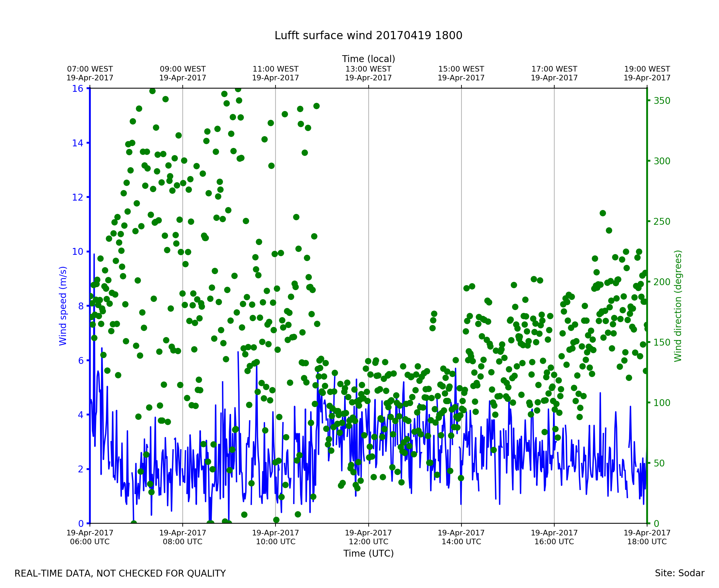This screenshot has width=719, height=588.
Task: Click the 'Site: Sodar' footer text
Action: pyautogui.click(x=679, y=573)
